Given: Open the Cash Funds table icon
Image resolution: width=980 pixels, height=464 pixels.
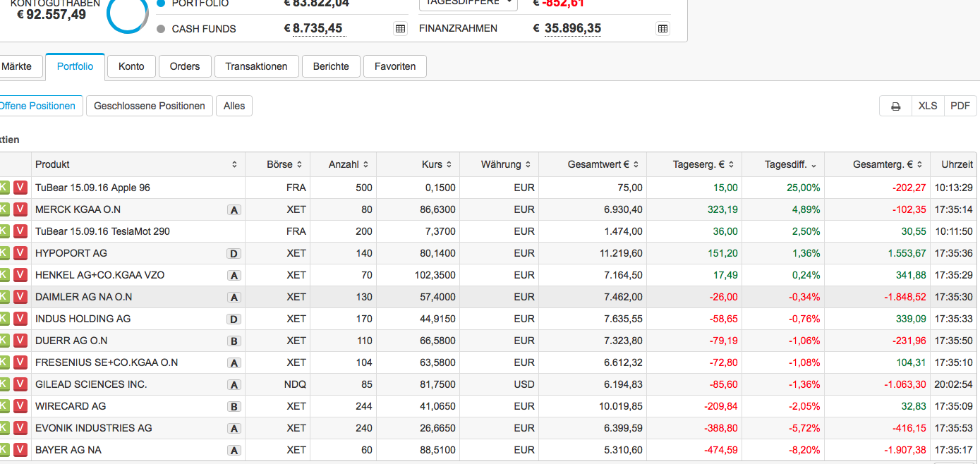Looking at the screenshot, I should coord(400,28).
